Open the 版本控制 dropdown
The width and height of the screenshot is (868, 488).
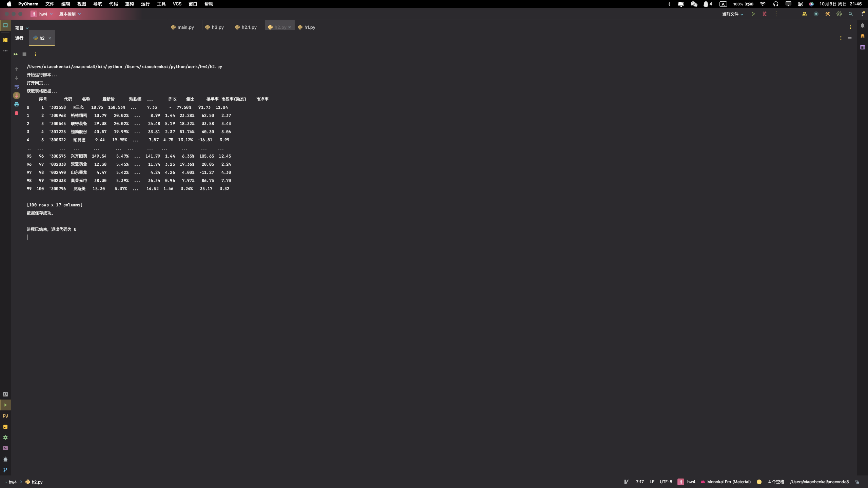(x=70, y=14)
